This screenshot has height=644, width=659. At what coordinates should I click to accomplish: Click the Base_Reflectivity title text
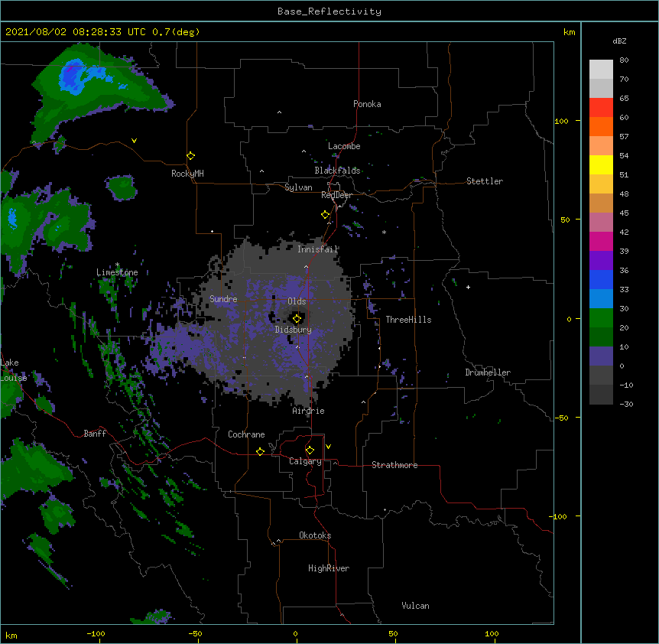329,11
